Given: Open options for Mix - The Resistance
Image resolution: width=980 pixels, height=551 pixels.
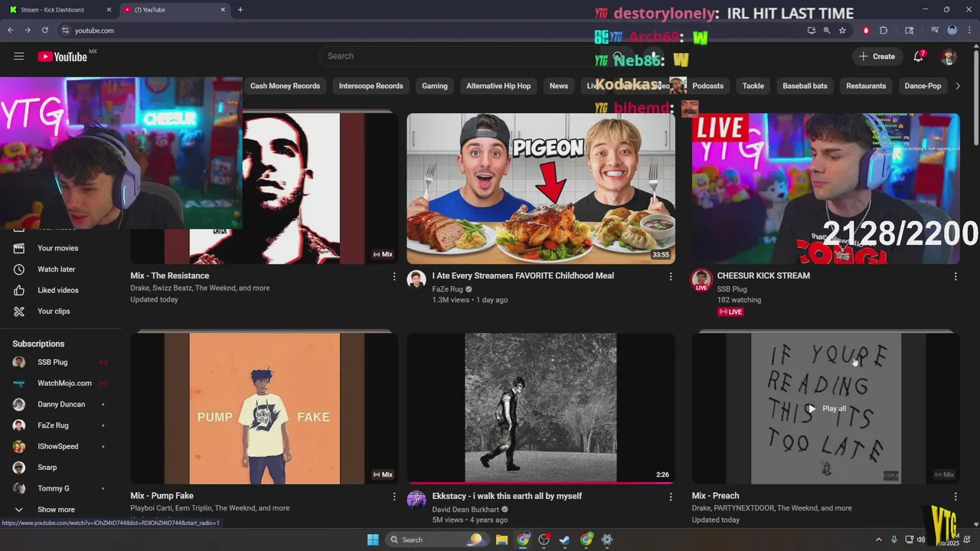Looking at the screenshot, I should tap(394, 276).
